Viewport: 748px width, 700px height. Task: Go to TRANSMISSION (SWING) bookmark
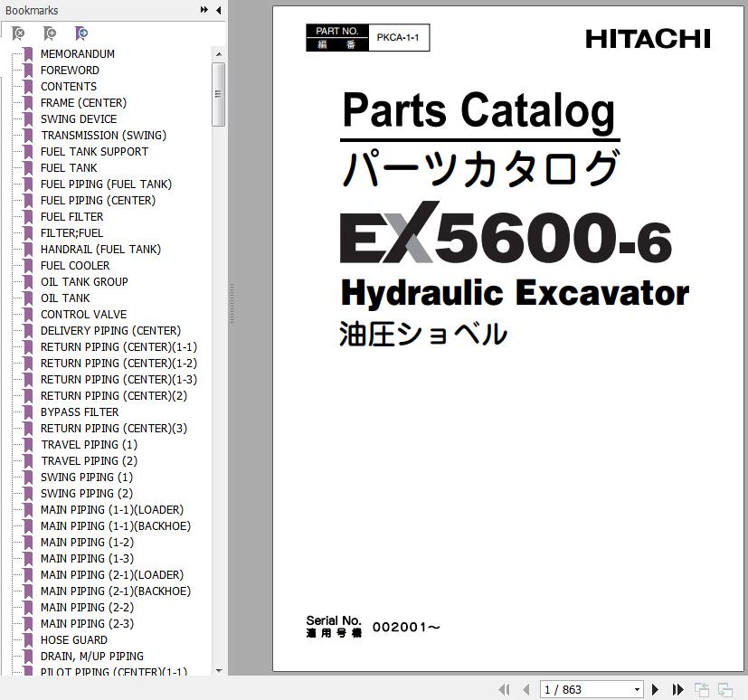click(103, 135)
